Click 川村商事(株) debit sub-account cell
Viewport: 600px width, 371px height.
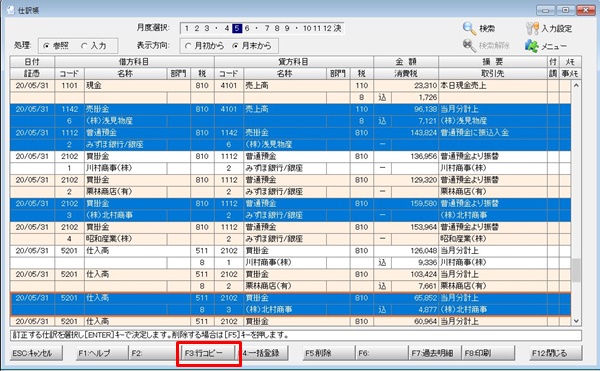(126, 168)
